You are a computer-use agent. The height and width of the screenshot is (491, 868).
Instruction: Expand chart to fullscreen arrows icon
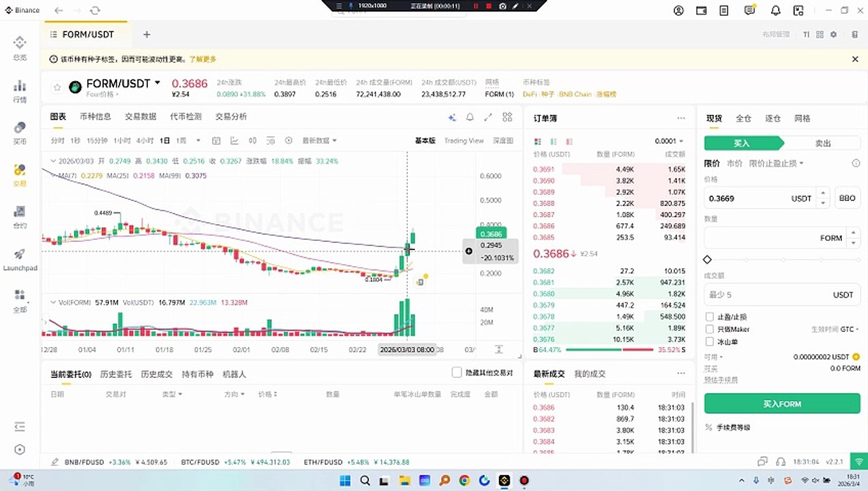point(488,117)
